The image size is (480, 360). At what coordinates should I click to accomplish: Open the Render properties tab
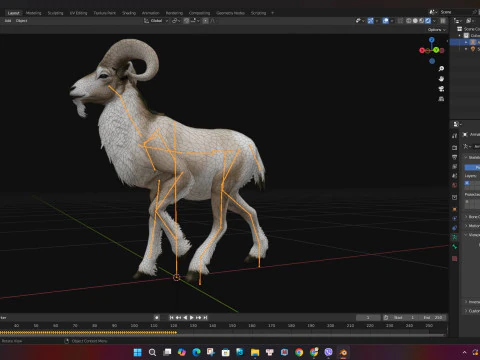click(455, 147)
